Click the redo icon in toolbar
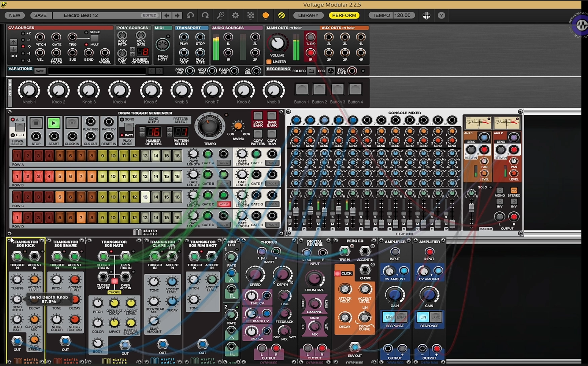Image resolution: width=588 pixels, height=366 pixels. tap(205, 15)
